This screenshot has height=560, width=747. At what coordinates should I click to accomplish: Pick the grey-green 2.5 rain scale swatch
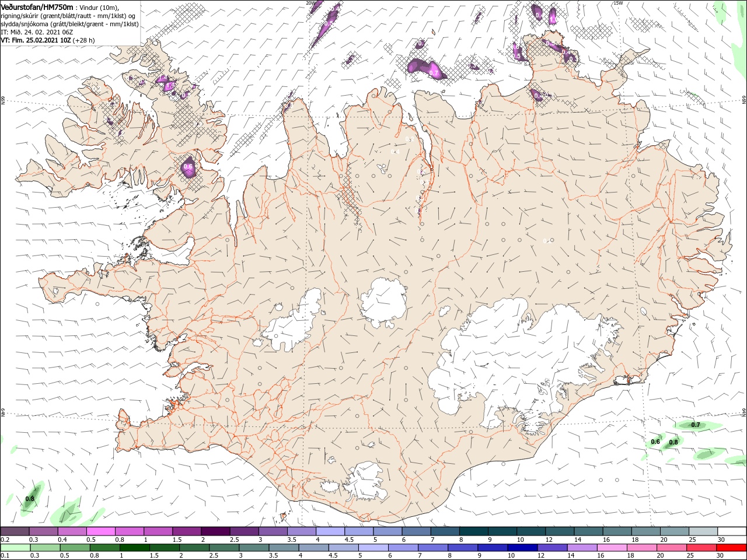(x=224, y=547)
